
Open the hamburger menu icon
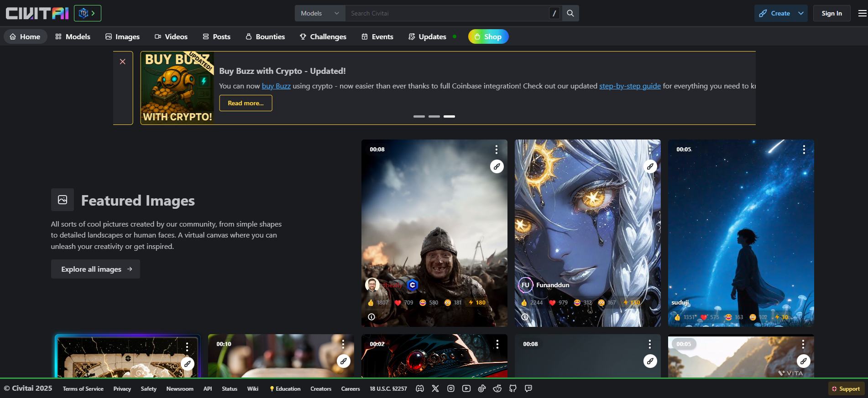(x=862, y=13)
